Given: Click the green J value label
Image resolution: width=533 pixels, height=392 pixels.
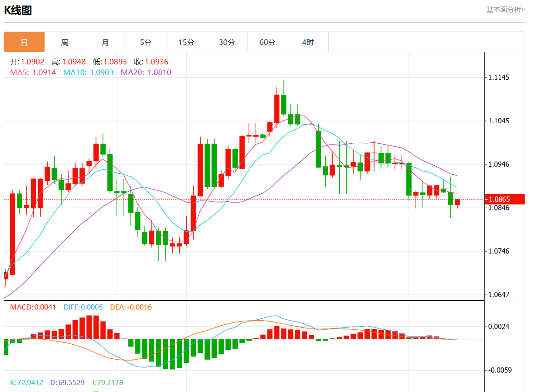Looking at the screenshot, I should pyautogui.click(x=108, y=383).
